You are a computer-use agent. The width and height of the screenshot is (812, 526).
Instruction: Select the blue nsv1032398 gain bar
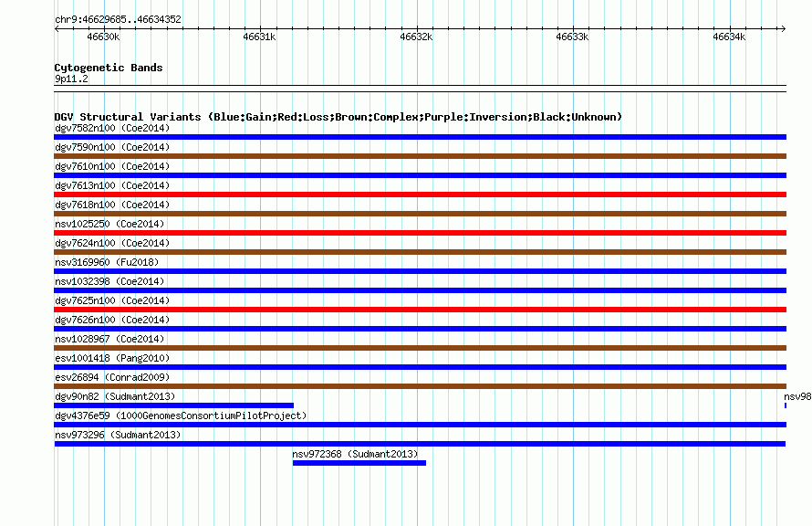pyautogui.click(x=420, y=290)
